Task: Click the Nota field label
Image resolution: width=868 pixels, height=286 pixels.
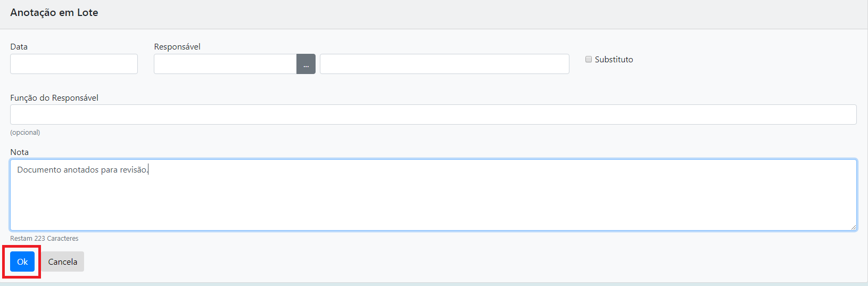Action: click(x=19, y=152)
